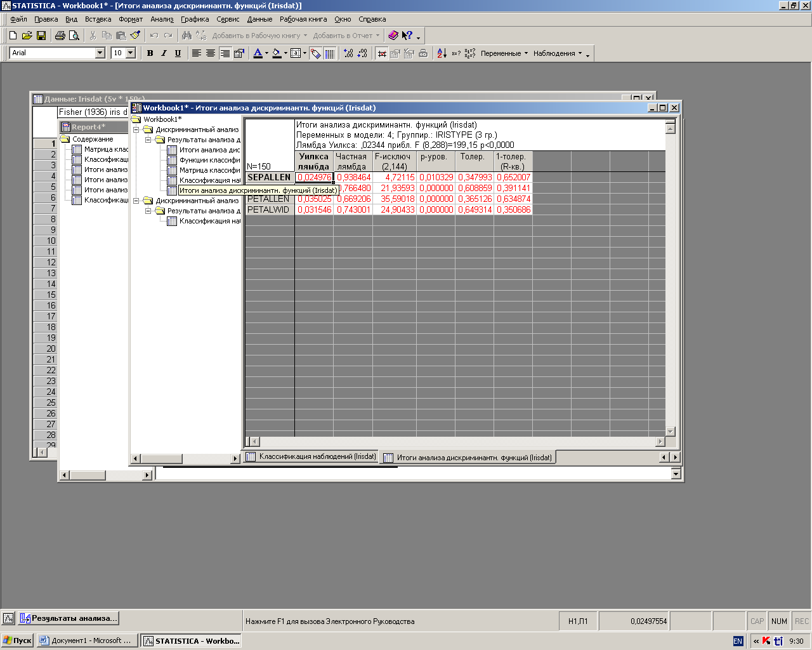
Task: Click the Decrease Decimal icon
Action: [362, 53]
